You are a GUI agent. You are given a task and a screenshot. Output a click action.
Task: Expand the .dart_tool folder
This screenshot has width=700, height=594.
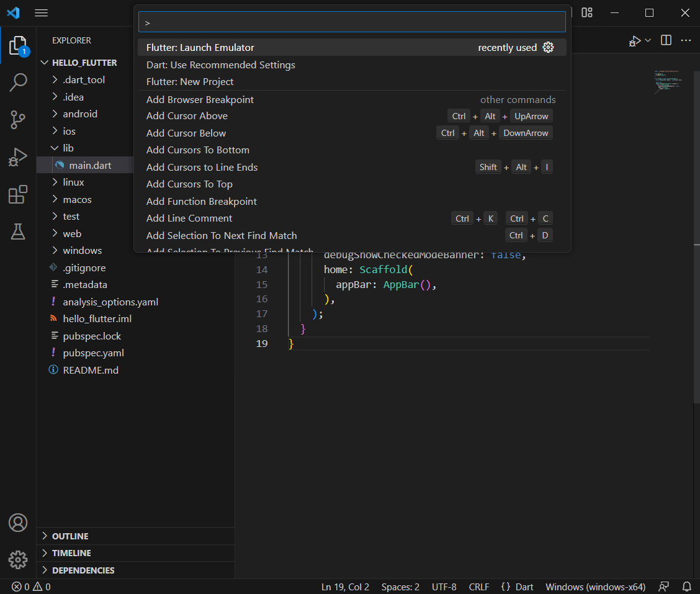[85, 80]
